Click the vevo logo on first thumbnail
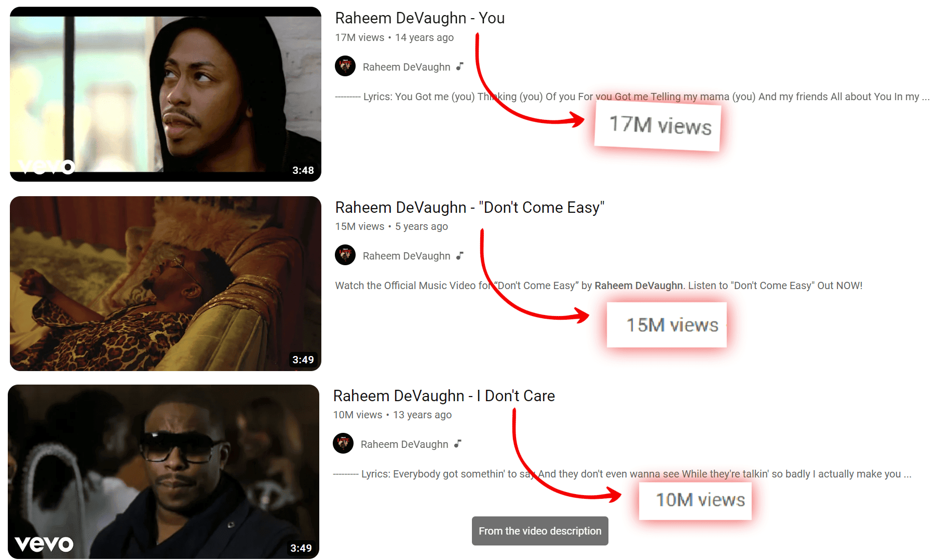935x560 pixels. [47, 167]
